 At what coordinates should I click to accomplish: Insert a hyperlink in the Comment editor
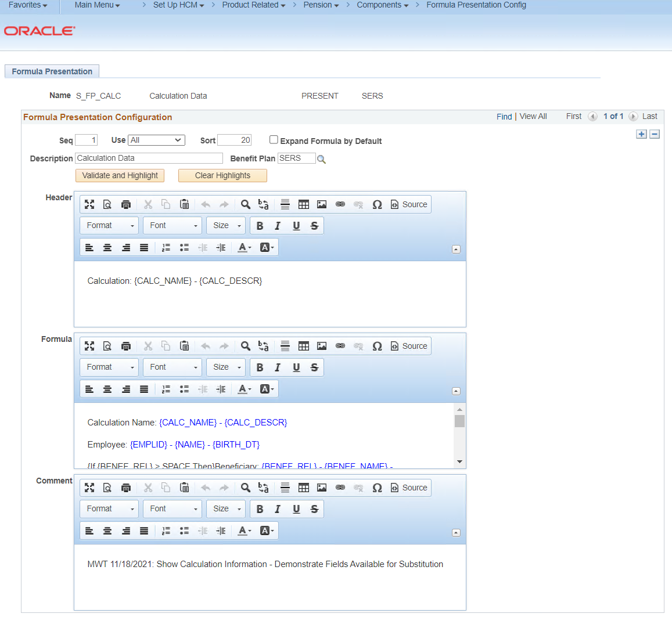pos(340,488)
